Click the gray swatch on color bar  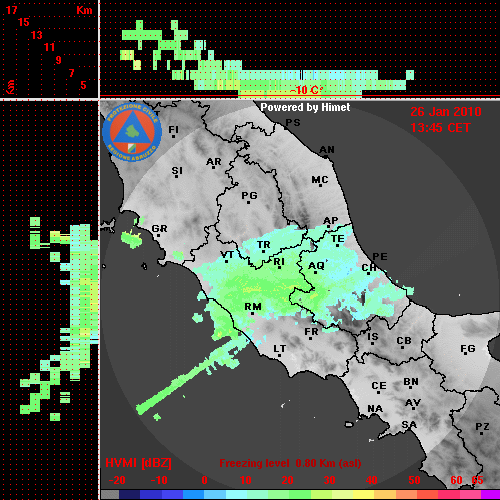point(110,494)
